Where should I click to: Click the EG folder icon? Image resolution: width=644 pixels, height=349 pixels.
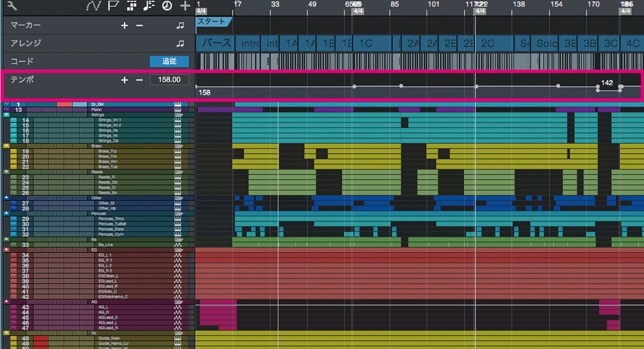(x=178, y=250)
